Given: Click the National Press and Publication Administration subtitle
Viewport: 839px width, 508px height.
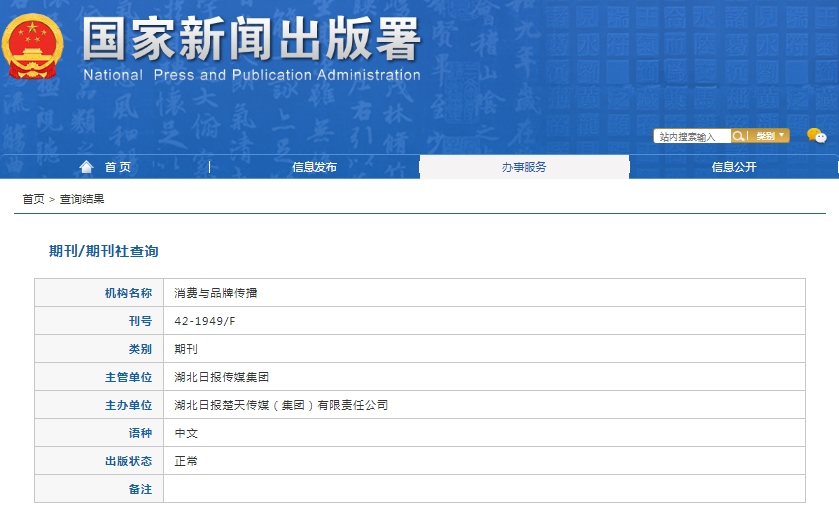Looking at the screenshot, I should click(251, 75).
